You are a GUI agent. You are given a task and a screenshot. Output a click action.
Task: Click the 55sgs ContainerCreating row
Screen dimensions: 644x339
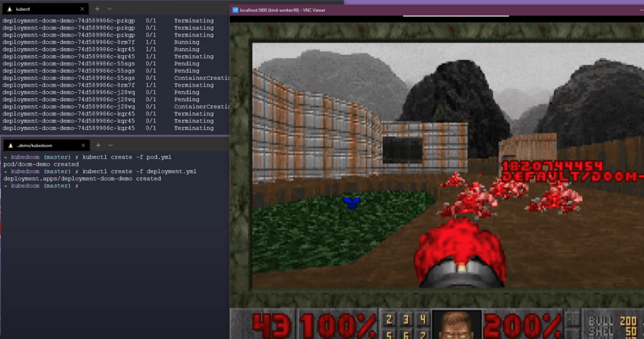click(116, 78)
